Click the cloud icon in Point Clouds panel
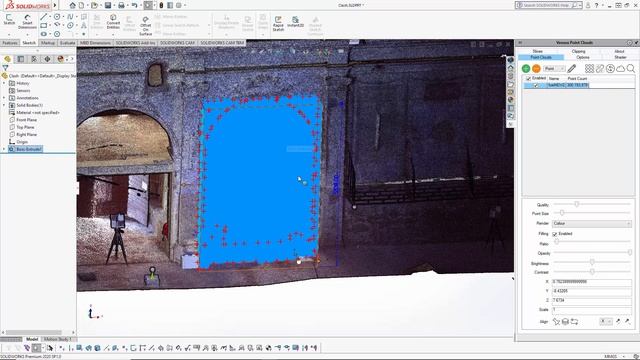 [621, 69]
